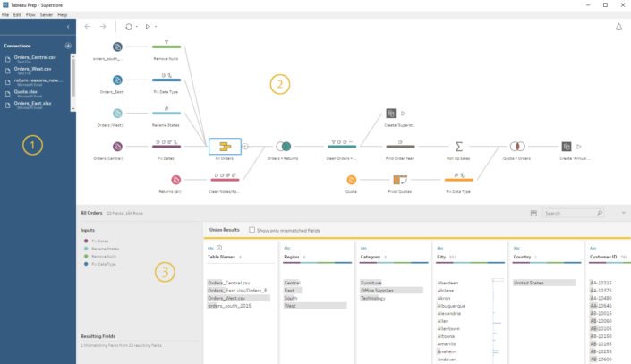Select the Orders + Returns join step

point(284,147)
